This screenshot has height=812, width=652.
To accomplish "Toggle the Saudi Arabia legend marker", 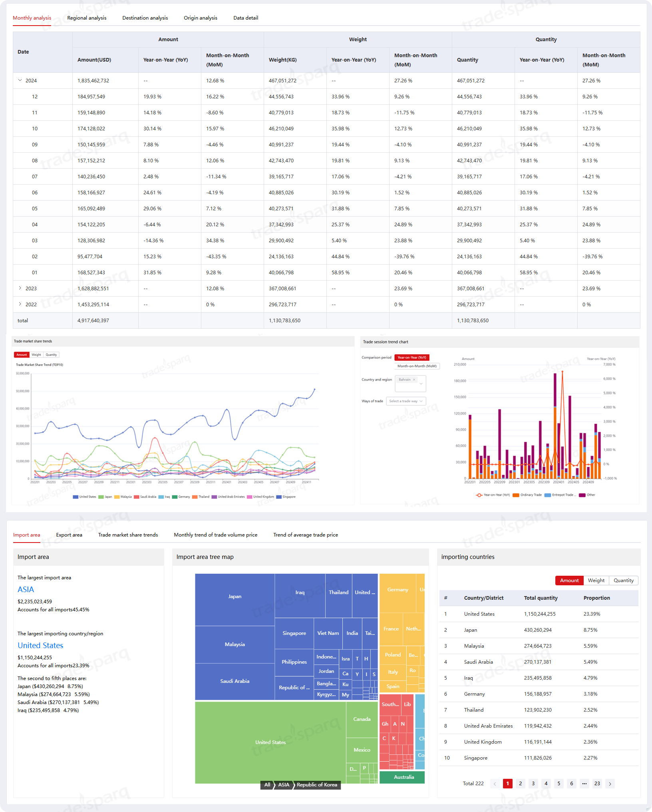I will coord(137,497).
